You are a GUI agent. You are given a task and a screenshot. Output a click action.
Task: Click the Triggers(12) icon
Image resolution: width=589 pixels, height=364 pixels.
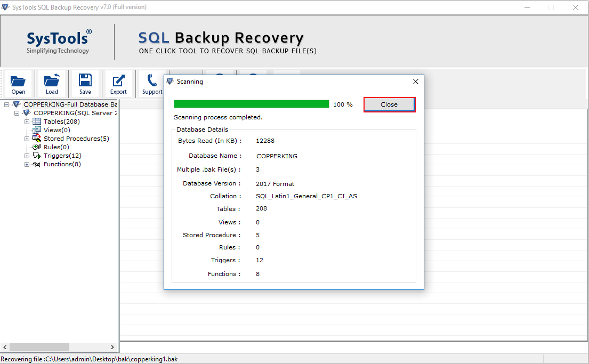(37, 156)
